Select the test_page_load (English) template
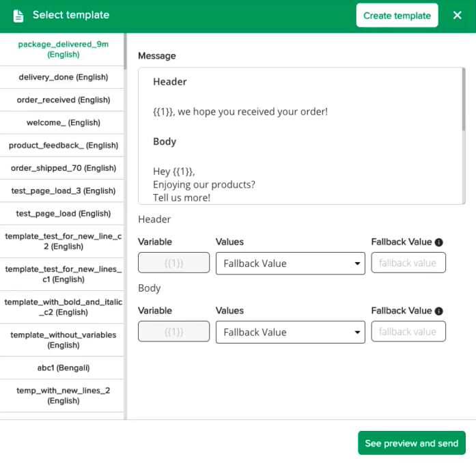 64,214
